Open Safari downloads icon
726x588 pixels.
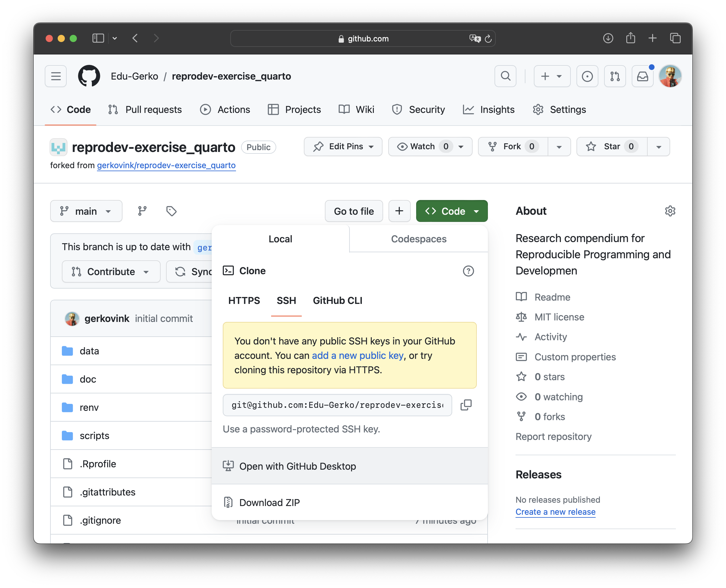click(x=608, y=38)
